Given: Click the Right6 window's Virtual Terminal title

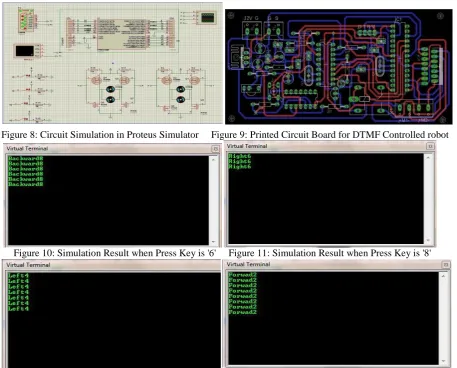Looking at the screenshot, I should (x=247, y=146).
